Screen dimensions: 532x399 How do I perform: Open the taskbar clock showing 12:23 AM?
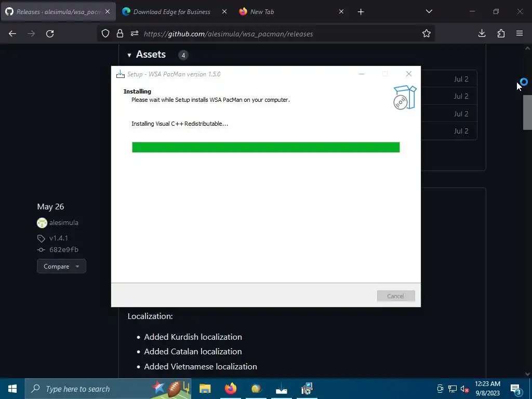(x=487, y=389)
